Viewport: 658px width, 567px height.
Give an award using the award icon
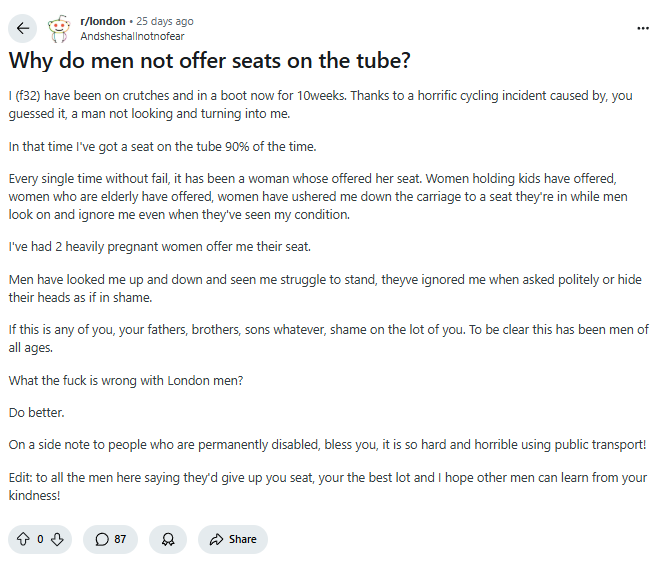168,539
